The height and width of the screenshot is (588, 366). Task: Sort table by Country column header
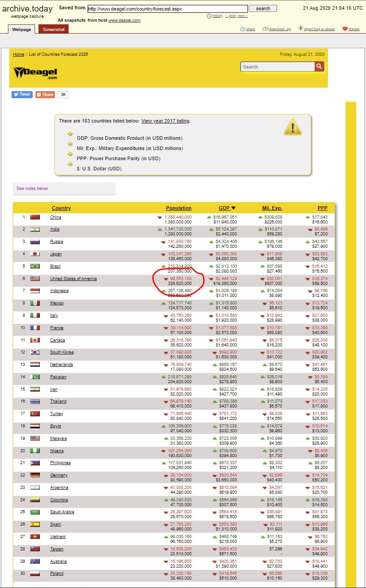(x=61, y=208)
